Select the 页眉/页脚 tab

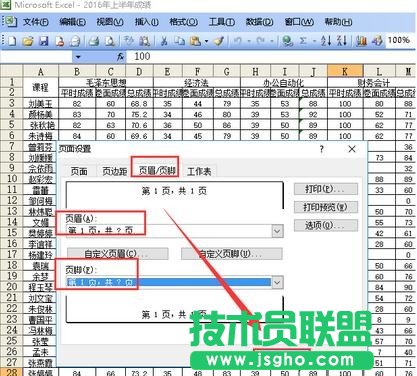click(x=157, y=170)
